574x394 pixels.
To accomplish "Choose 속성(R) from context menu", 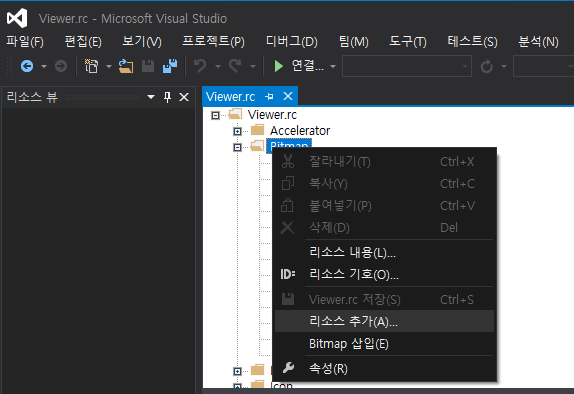I will (x=384, y=368).
